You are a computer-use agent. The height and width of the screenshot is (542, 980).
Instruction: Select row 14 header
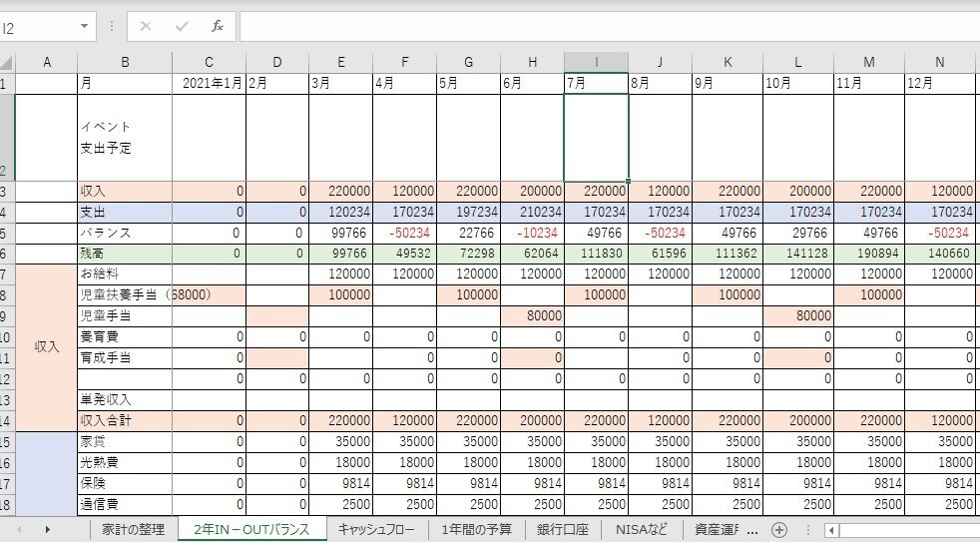tap(6, 420)
